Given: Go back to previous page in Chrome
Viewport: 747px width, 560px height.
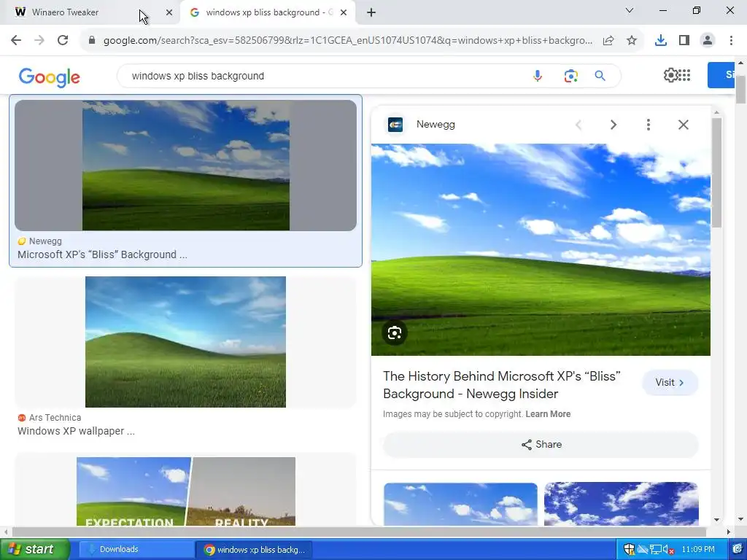Looking at the screenshot, I should (x=16, y=40).
